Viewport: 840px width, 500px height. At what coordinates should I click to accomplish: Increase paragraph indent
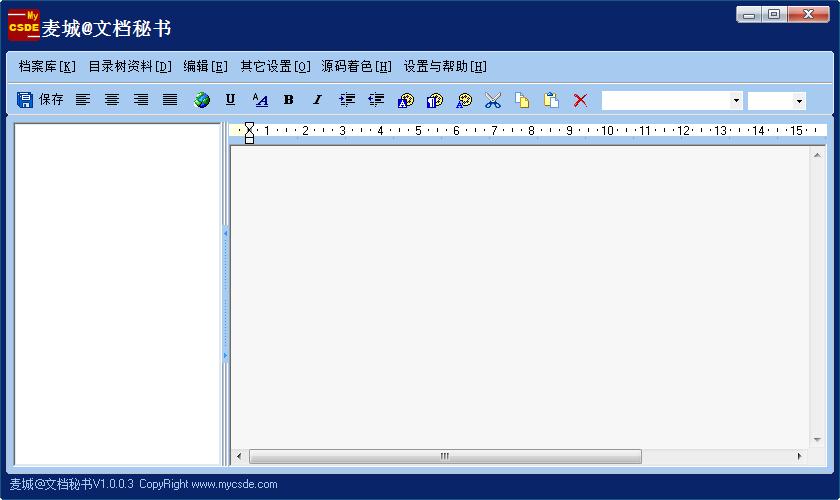tap(347, 100)
